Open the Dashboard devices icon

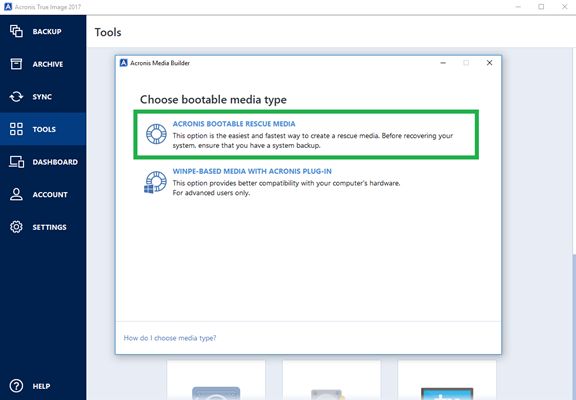pyautogui.click(x=17, y=162)
